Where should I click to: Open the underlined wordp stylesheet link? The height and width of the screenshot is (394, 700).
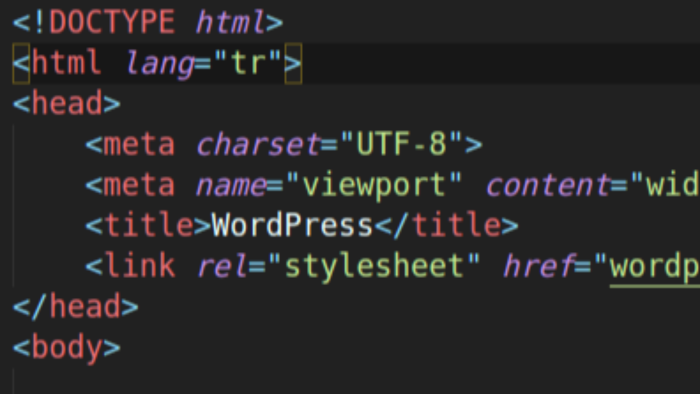coord(655,269)
